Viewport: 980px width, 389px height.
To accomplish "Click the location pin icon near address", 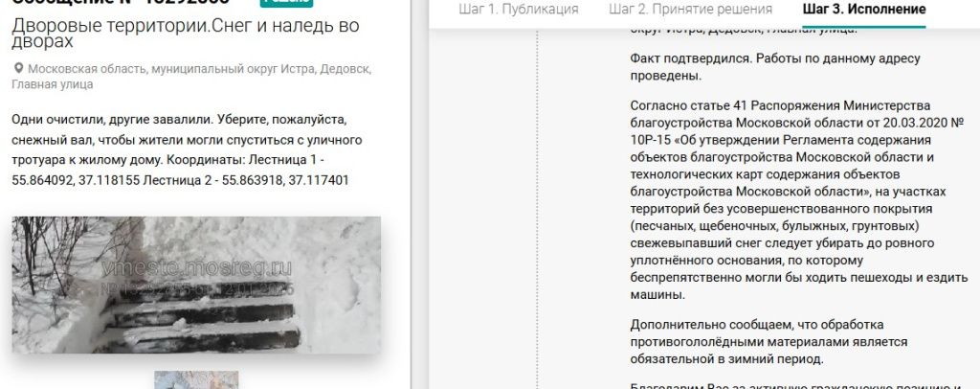I will [18, 68].
